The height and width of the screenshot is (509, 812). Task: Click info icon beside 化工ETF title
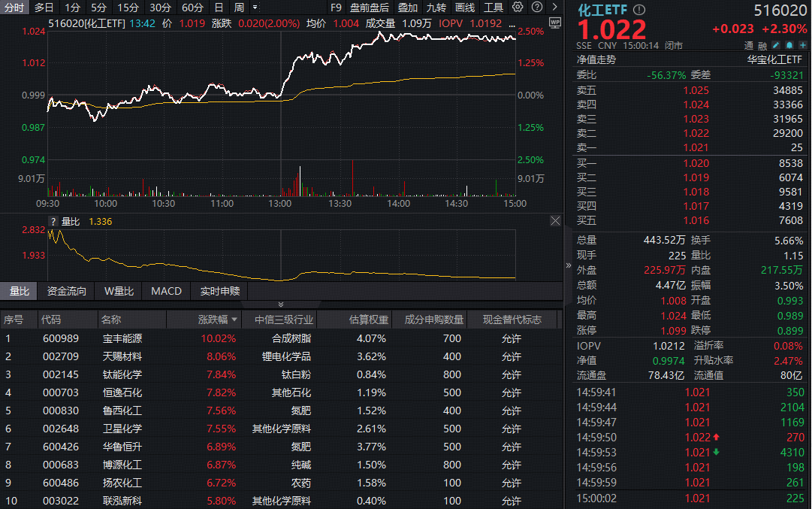639,10
